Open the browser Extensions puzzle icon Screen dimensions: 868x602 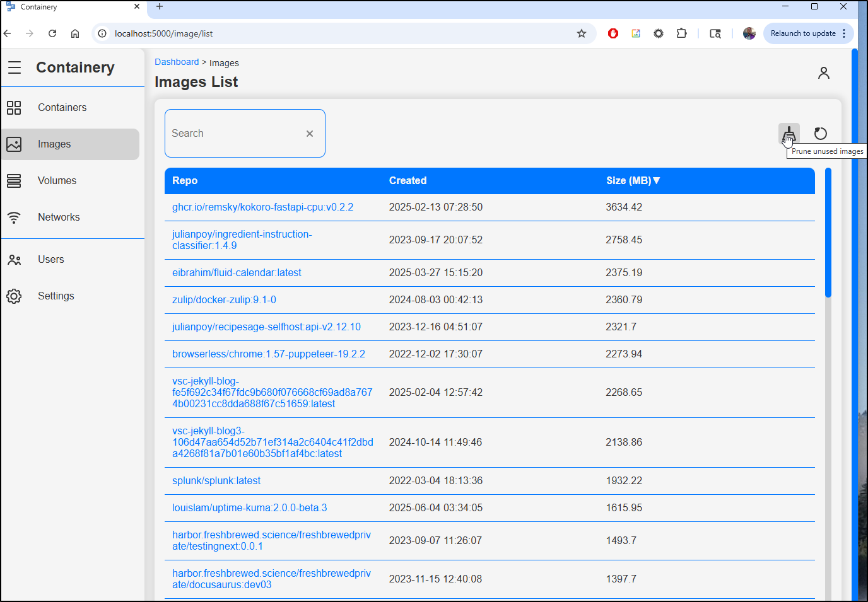click(681, 33)
